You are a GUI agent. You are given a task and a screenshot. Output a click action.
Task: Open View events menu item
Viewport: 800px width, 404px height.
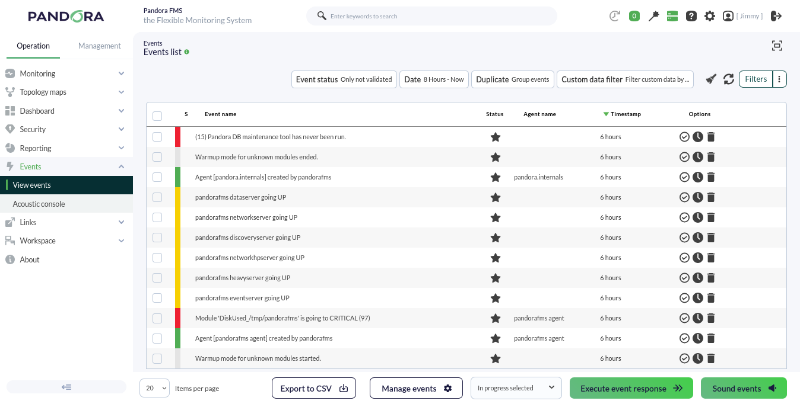coord(66,185)
